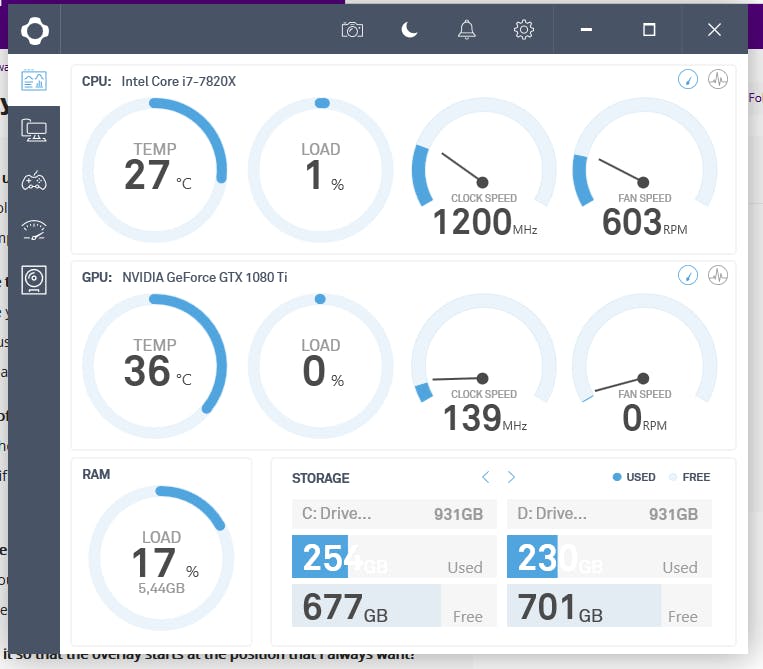Go to previous storage drives with left chevron
763x669 pixels.
point(486,477)
